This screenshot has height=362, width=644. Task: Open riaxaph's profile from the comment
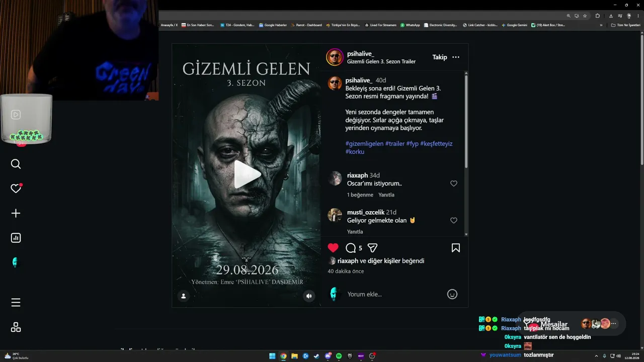pyautogui.click(x=357, y=175)
